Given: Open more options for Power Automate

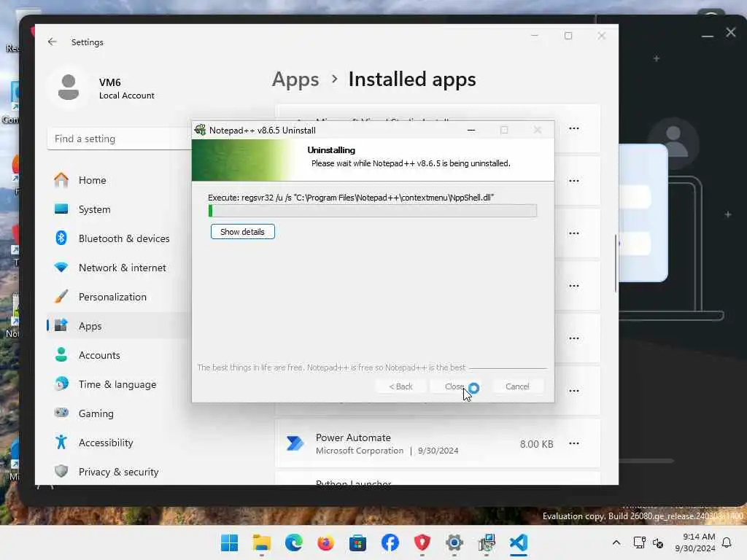Looking at the screenshot, I should tap(574, 443).
